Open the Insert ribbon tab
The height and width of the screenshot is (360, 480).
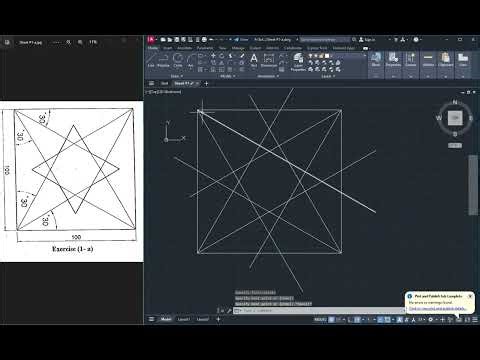point(168,48)
